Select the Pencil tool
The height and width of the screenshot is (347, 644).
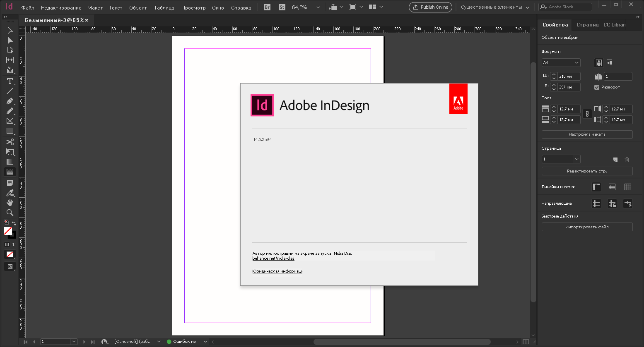(10, 111)
